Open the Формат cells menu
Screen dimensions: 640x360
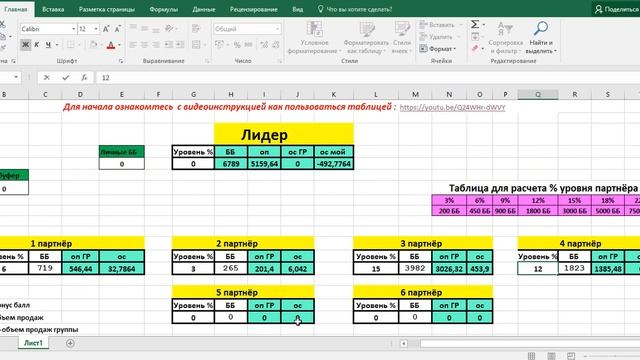[x=438, y=49]
